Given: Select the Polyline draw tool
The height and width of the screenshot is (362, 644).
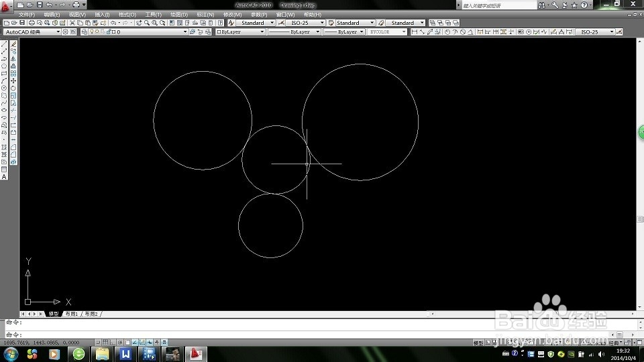Looking at the screenshot, I should click(4, 59).
